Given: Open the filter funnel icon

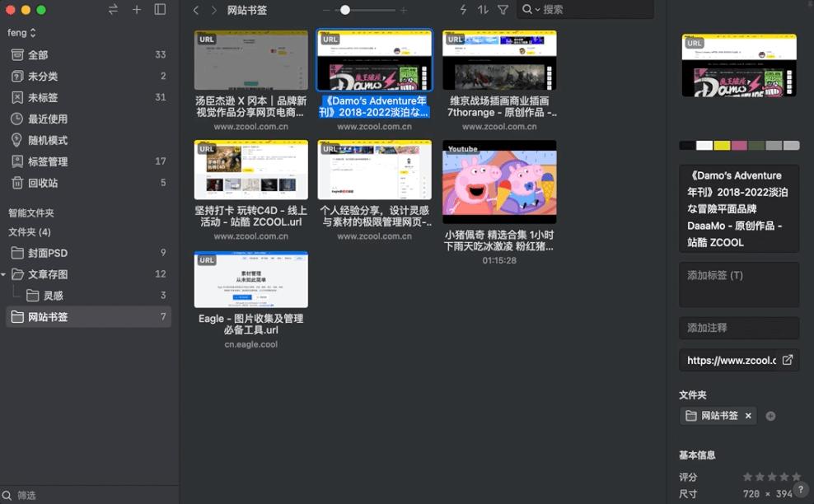Looking at the screenshot, I should (x=503, y=10).
